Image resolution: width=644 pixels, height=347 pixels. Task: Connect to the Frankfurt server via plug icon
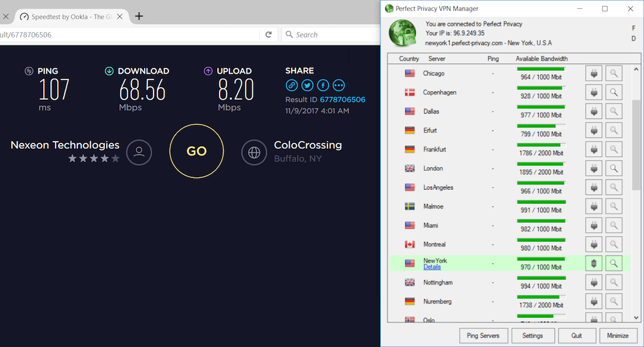pos(593,149)
